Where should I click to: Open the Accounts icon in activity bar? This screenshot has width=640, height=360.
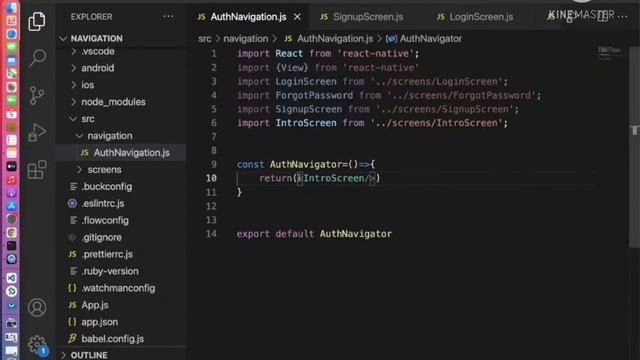pos(37,308)
